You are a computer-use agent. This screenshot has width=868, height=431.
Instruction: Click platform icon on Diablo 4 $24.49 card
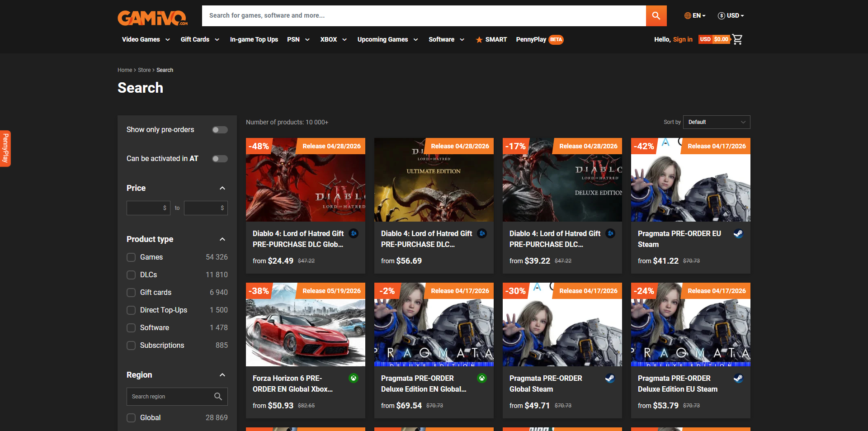coord(354,233)
